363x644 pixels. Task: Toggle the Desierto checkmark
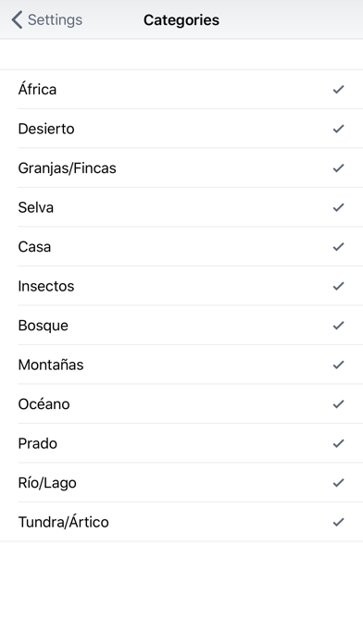point(338,129)
